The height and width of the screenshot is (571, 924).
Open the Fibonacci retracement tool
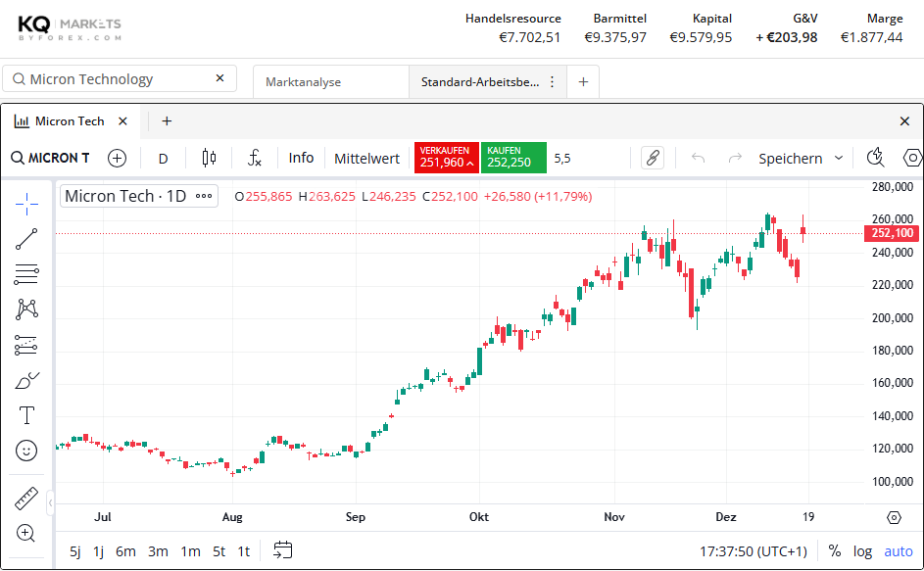tap(26, 274)
